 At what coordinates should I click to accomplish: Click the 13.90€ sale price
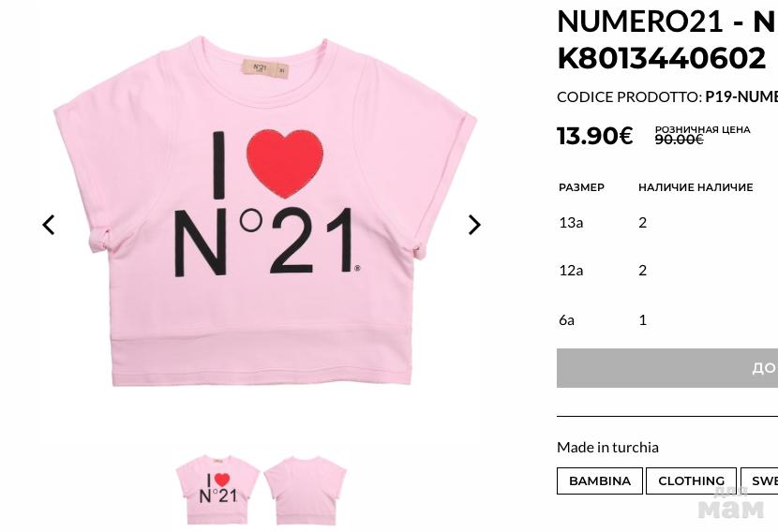pos(595,136)
